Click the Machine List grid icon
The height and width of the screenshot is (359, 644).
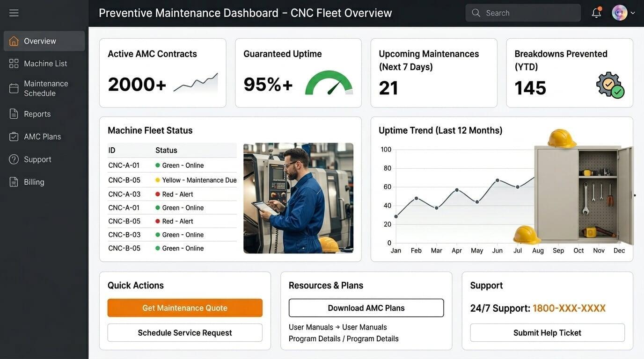click(14, 64)
